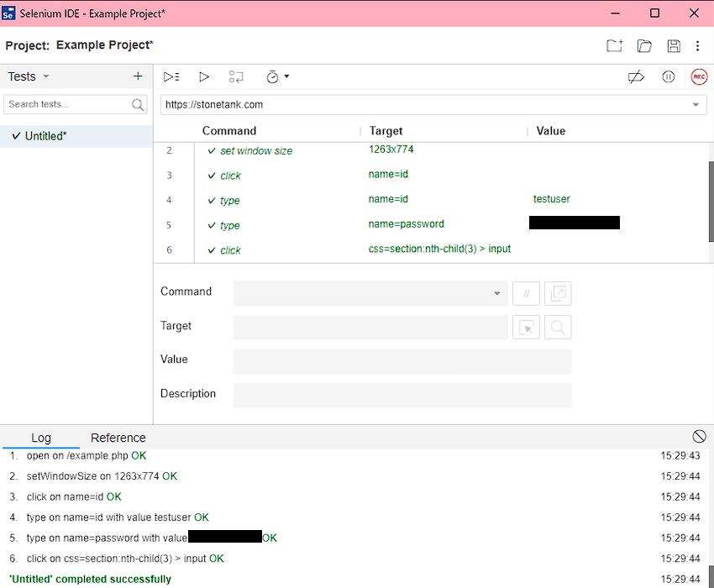Maximize the Selenium IDE window

coord(654,13)
